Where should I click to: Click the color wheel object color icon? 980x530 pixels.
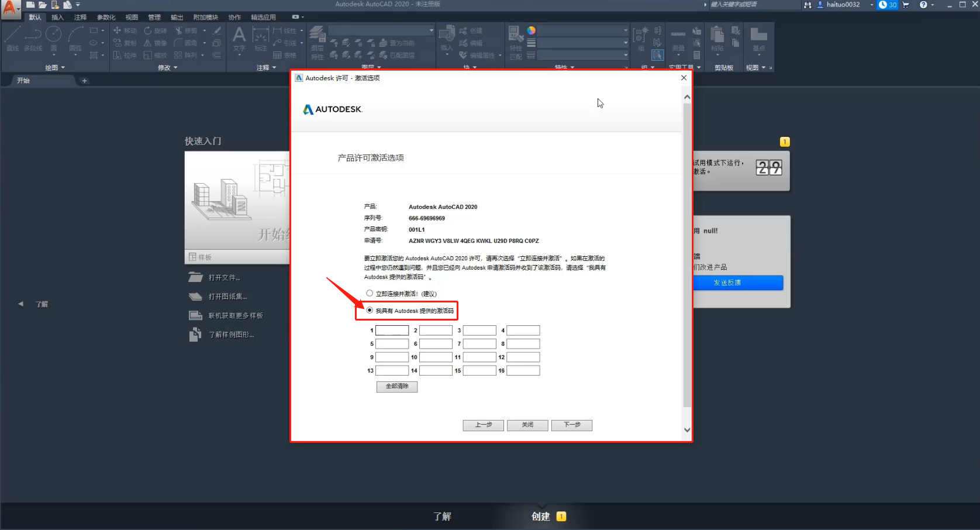(x=531, y=30)
